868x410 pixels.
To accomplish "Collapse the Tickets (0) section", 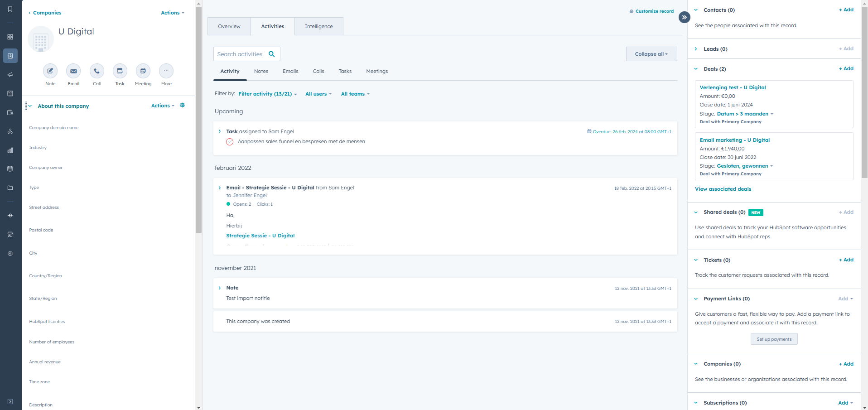I will tap(696, 260).
